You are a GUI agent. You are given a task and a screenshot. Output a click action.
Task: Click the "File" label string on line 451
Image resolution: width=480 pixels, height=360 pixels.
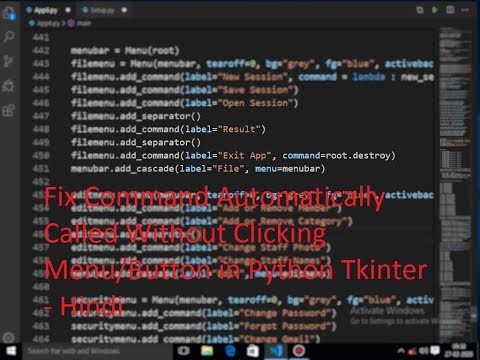click(228, 169)
